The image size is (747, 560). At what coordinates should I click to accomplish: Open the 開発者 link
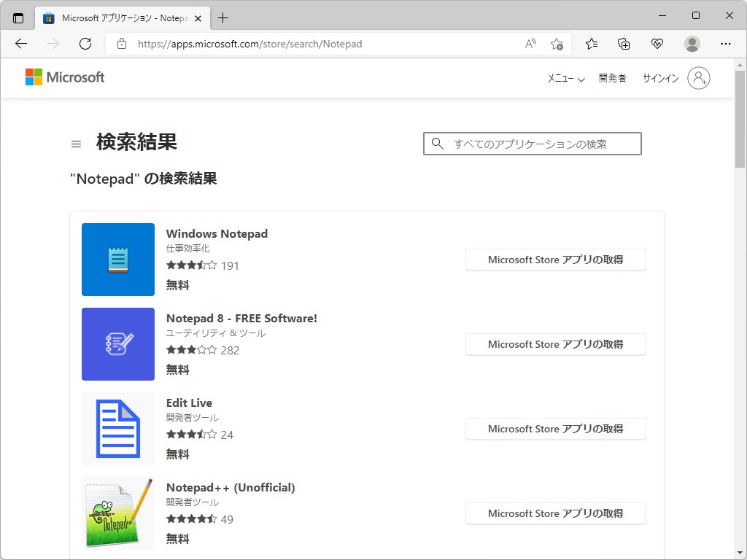pyautogui.click(x=612, y=78)
